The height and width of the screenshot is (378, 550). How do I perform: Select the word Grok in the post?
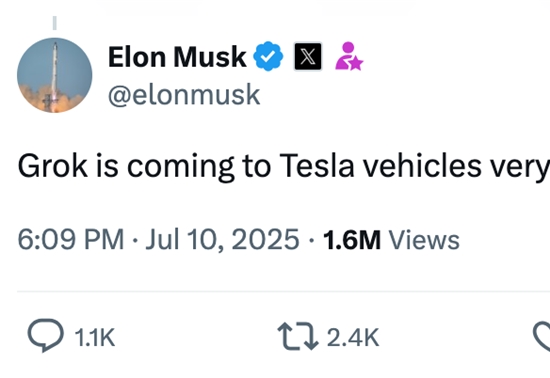click(53, 166)
